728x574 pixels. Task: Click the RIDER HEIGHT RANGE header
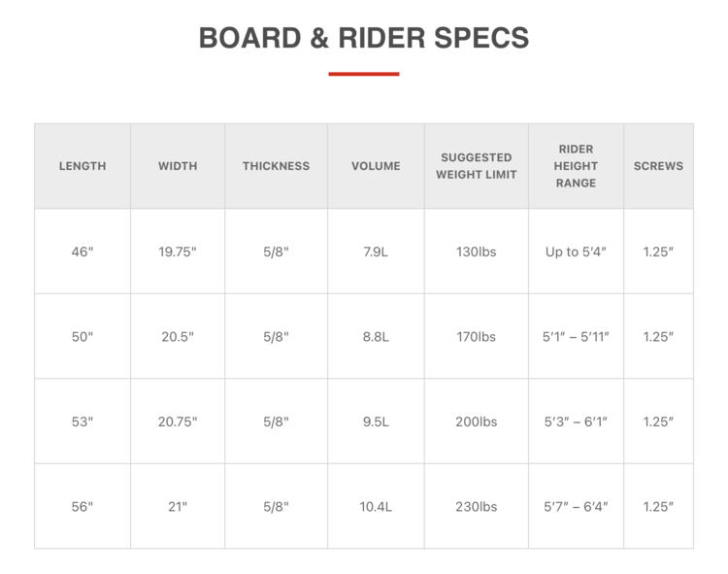pos(576,166)
